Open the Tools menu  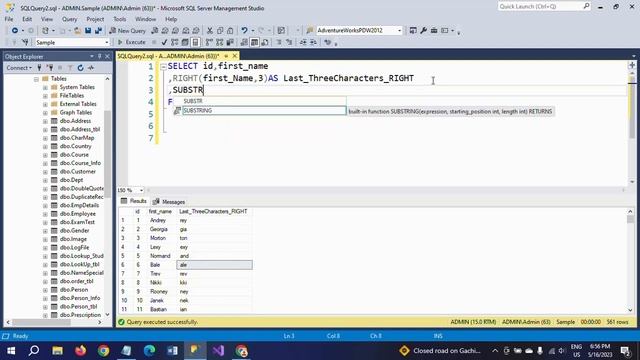[120, 19]
